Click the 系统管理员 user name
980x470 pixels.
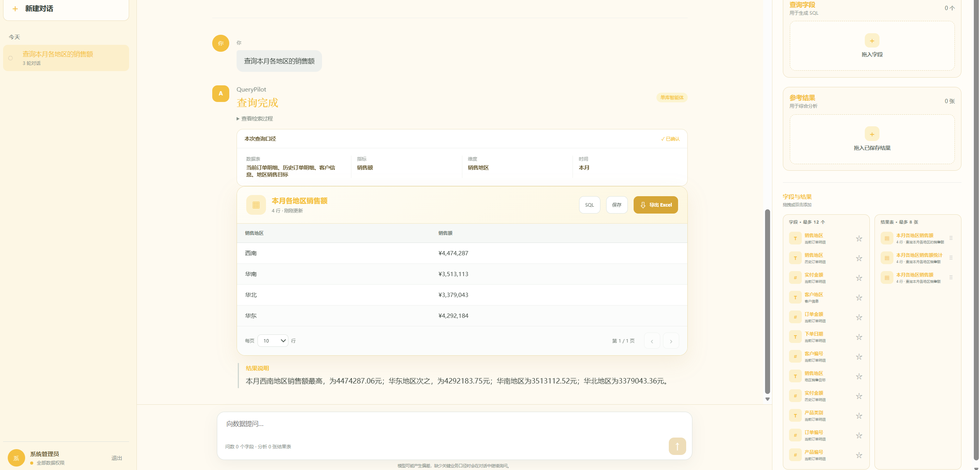tap(44, 454)
